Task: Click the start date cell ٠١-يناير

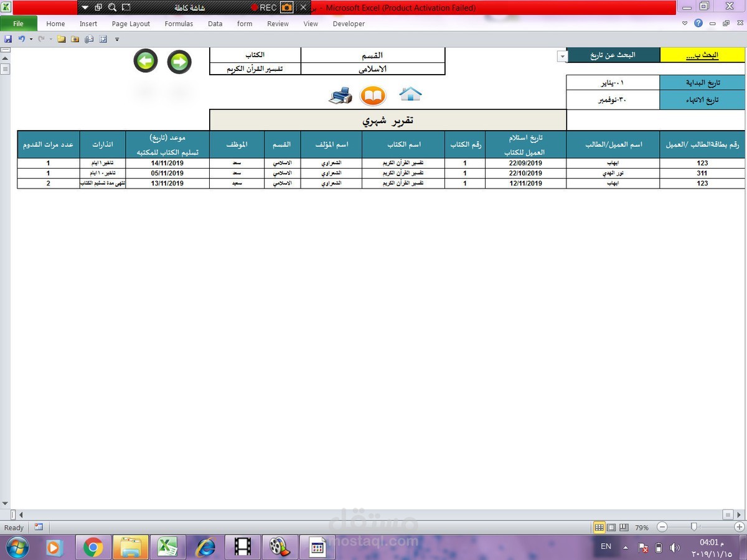Action: [x=613, y=83]
